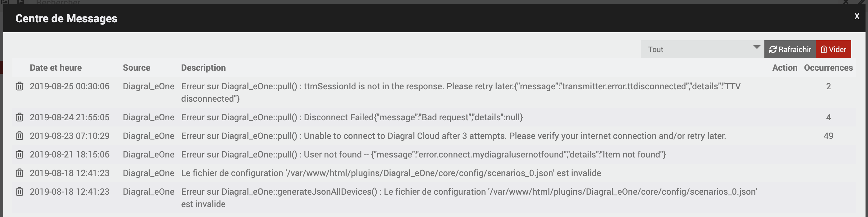Delete the 2019-08-25 00:30:06 message
Viewport: 868px width, 217px height.
[20, 86]
